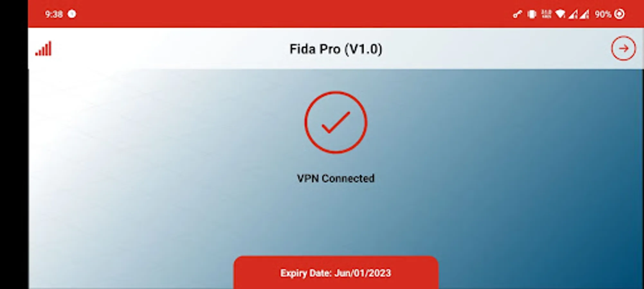Image resolution: width=644 pixels, height=289 pixels.
Task: Tap the vibrate mode status icon
Action: 532,14
